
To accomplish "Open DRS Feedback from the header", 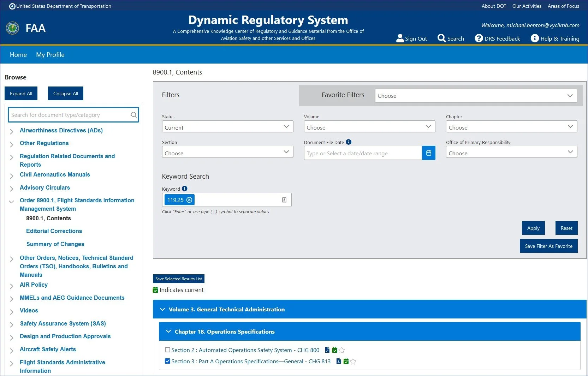I will pos(497,38).
